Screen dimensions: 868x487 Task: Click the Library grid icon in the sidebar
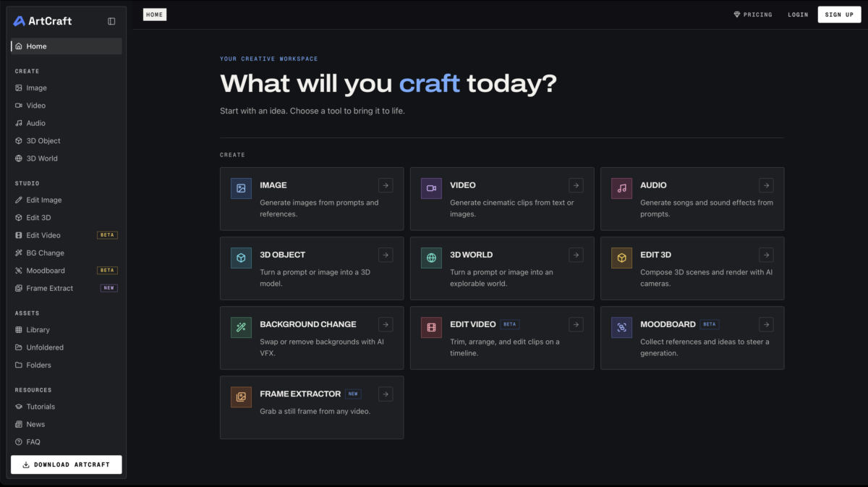[x=19, y=330]
